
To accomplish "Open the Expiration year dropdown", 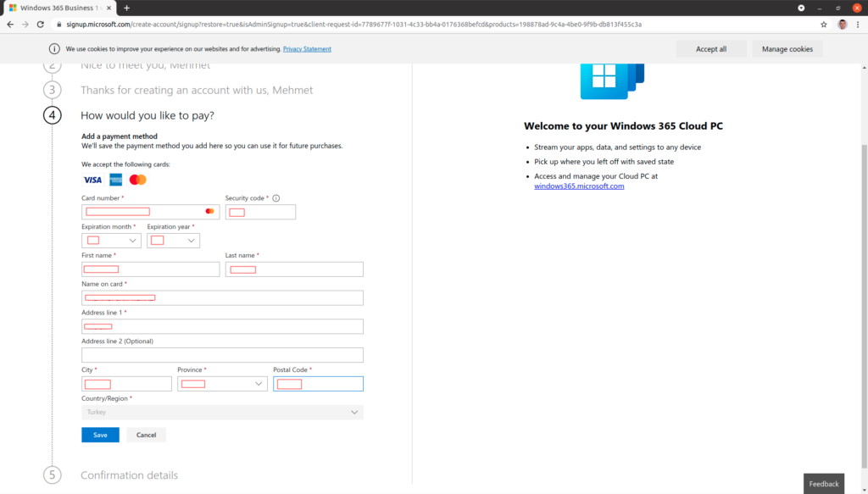I will (173, 241).
